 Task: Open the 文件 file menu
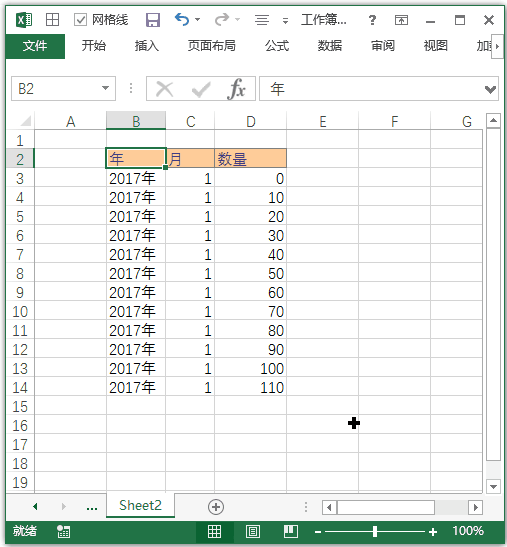[35, 46]
